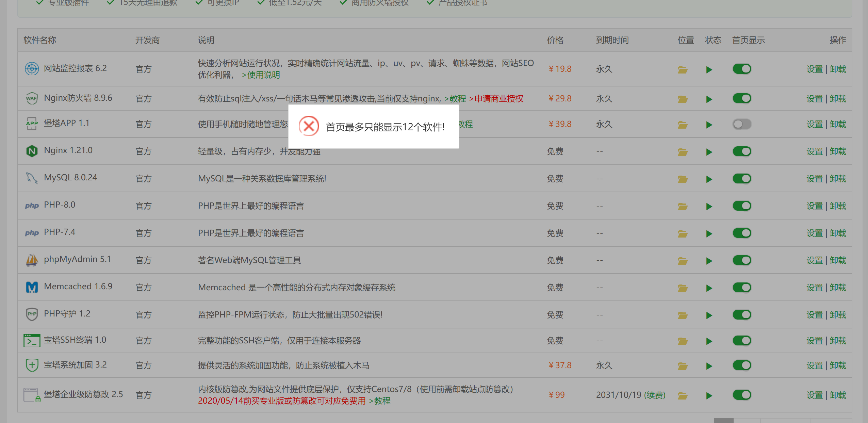Toggle homepage display for Nginx防火墙 8.9.6
The image size is (868, 423).
tap(742, 99)
